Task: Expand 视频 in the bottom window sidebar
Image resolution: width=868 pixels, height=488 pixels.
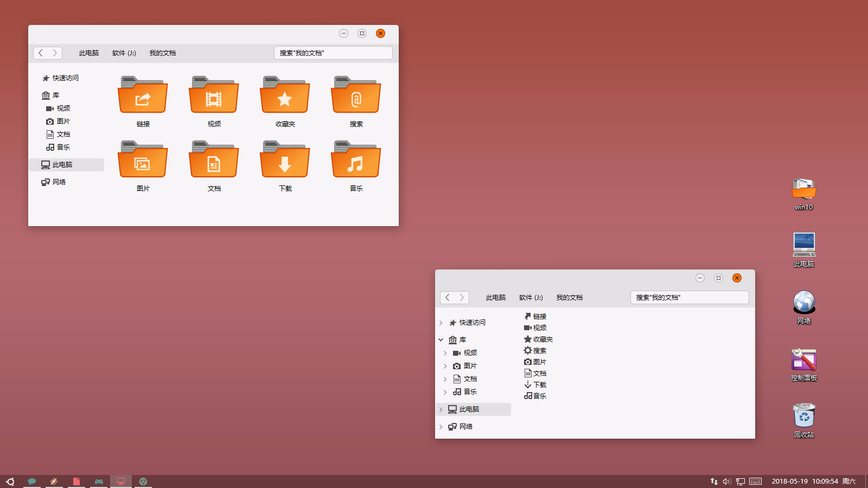Action: [x=445, y=352]
